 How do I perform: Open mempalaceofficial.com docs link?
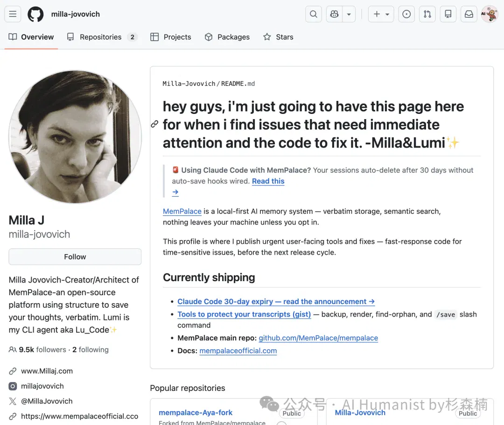pyautogui.click(x=238, y=351)
